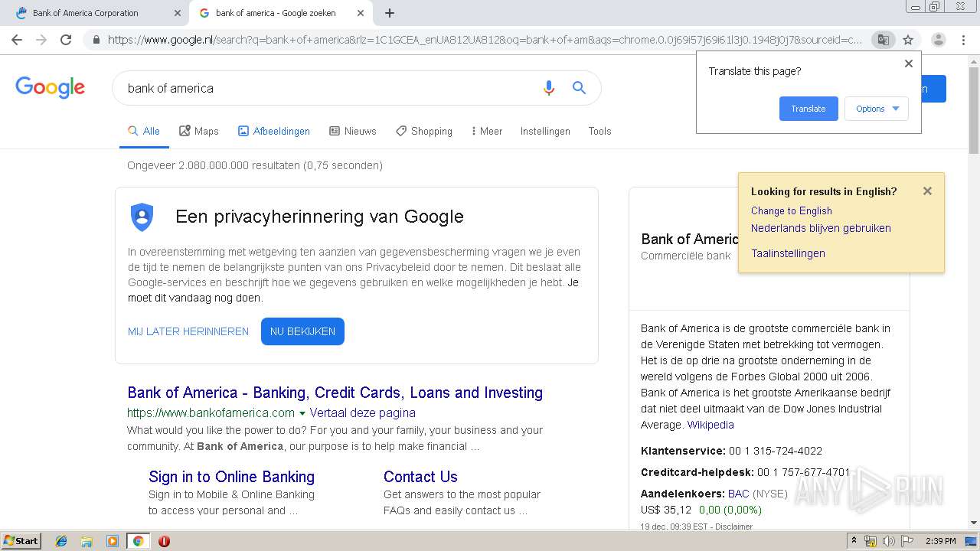Open the Tools search option

599,131
